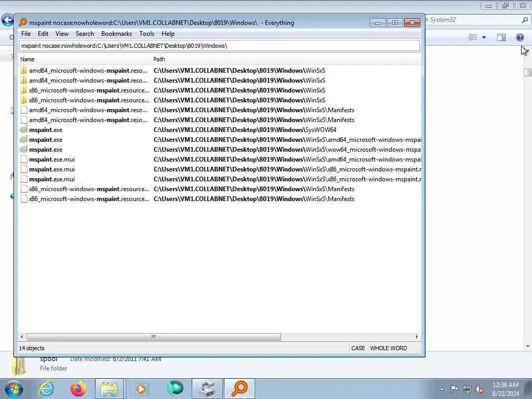Select the mspaint.exe icon in WinSxS\wow64 row
532x399 pixels.
(x=24, y=149)
